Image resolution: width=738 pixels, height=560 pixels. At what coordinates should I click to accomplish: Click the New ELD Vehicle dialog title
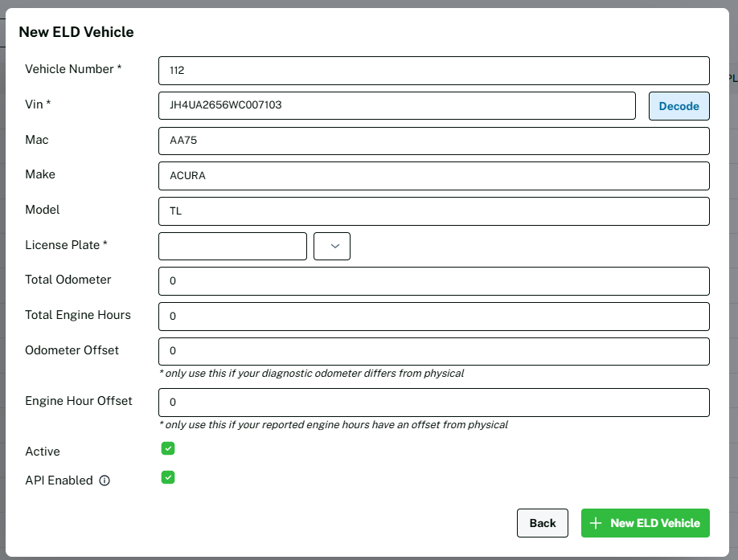pyautogui.click(x=76, y=32)
